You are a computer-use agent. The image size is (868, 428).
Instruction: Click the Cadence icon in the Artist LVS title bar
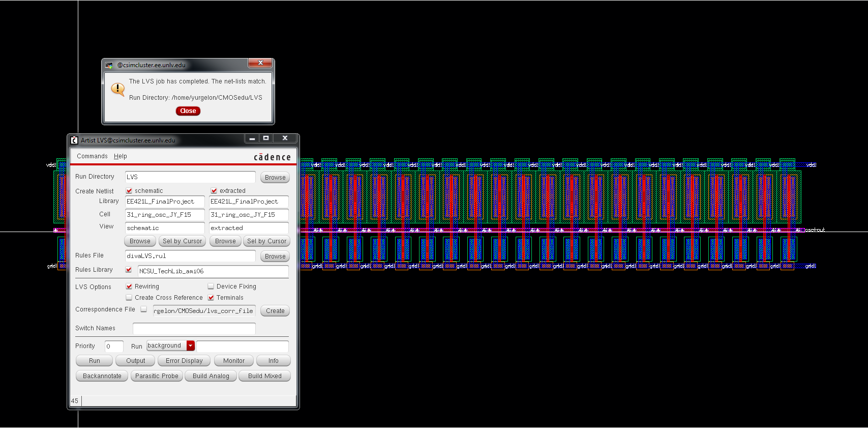point(74,140)
